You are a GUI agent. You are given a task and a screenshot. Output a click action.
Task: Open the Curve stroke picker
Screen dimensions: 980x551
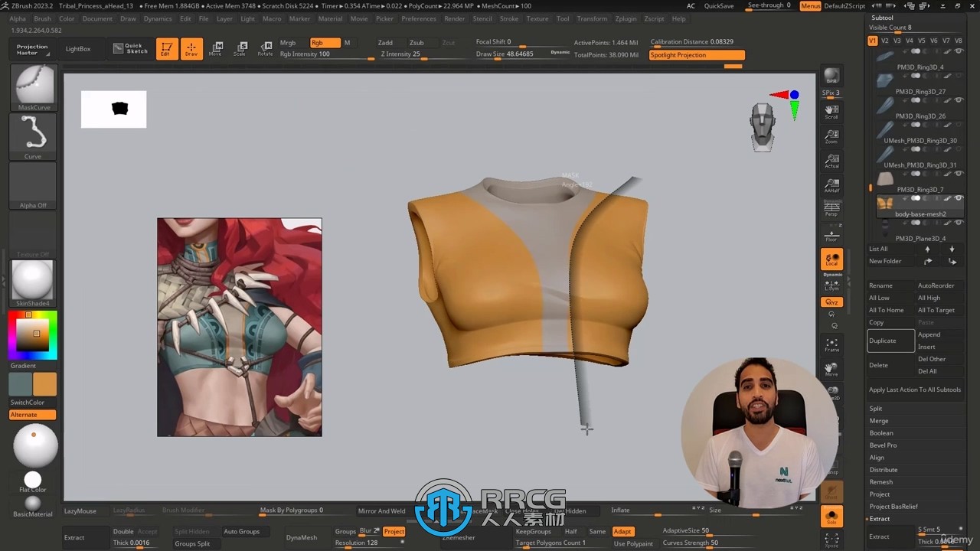tap(33, 137)
